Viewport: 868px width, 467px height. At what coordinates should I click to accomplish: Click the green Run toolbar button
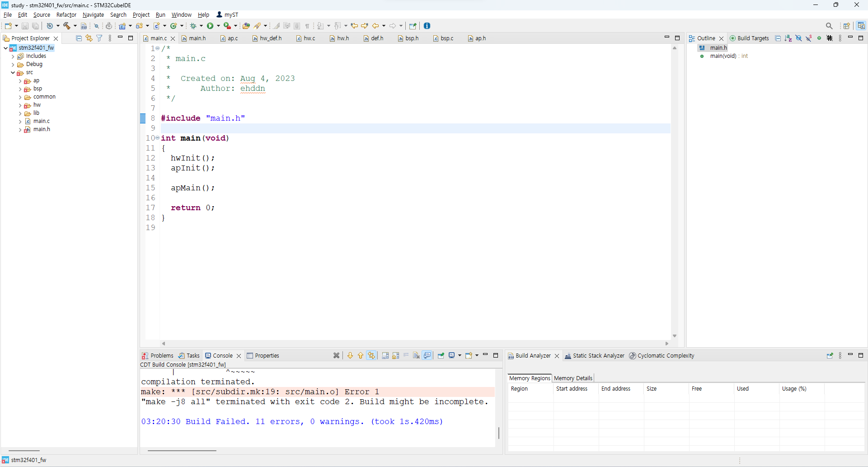(x=210, y=26)
